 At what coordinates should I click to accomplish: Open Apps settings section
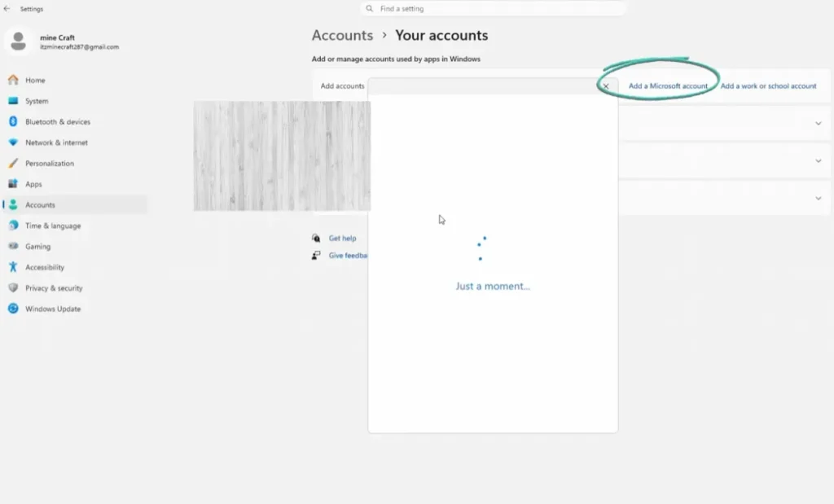coord(33,184)
